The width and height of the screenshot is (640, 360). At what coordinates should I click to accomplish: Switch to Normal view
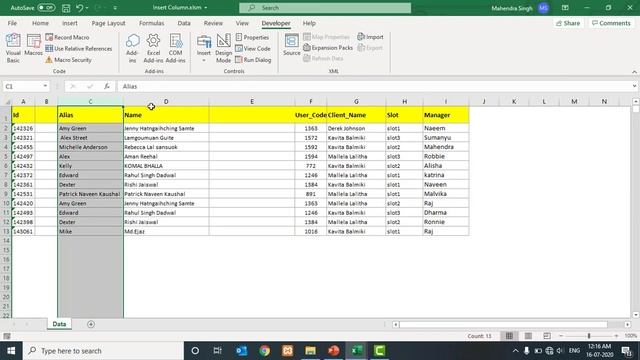pos(509,336)
